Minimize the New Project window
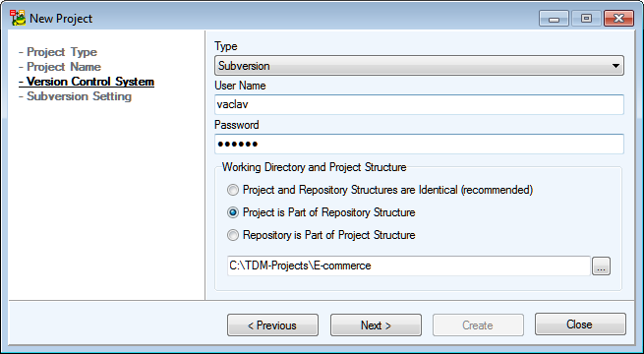This screenshot has height=354, width=644. coord(554,19)
